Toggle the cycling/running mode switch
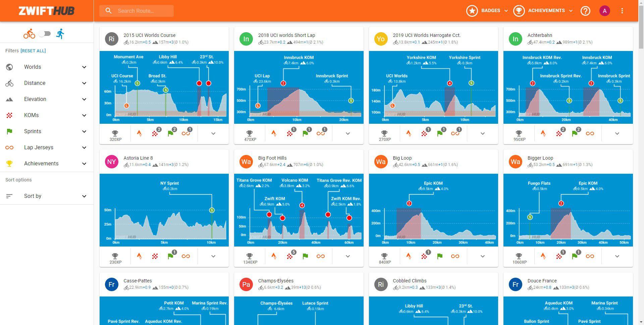This screenshot has height=325, width=644. pos(45,34)
